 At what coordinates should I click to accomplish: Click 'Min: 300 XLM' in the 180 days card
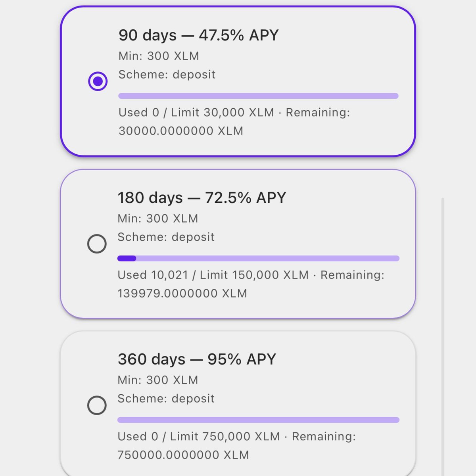coord(158,219)
